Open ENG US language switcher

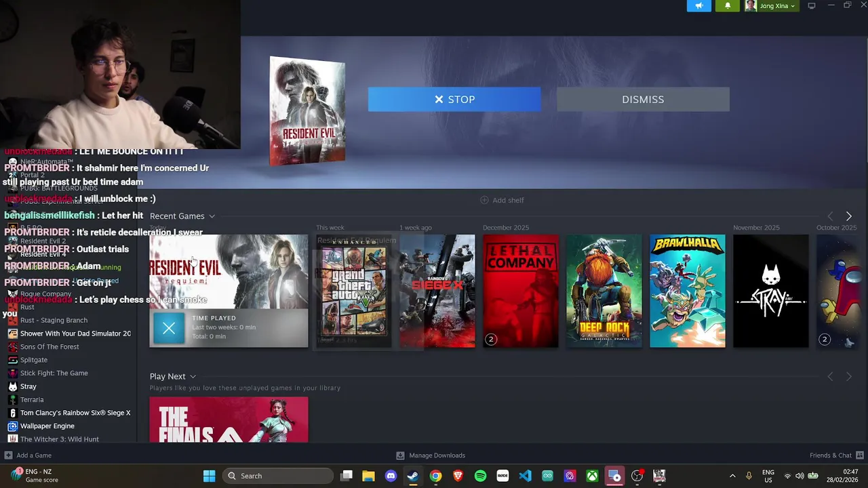pyautogui.click(x=768, y=476)
